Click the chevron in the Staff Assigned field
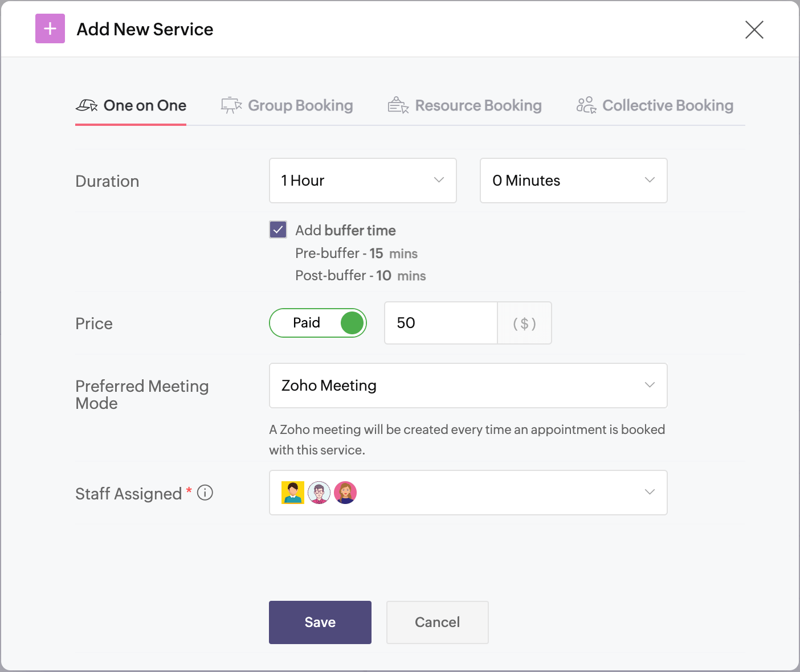 click(x=650, y=492)
